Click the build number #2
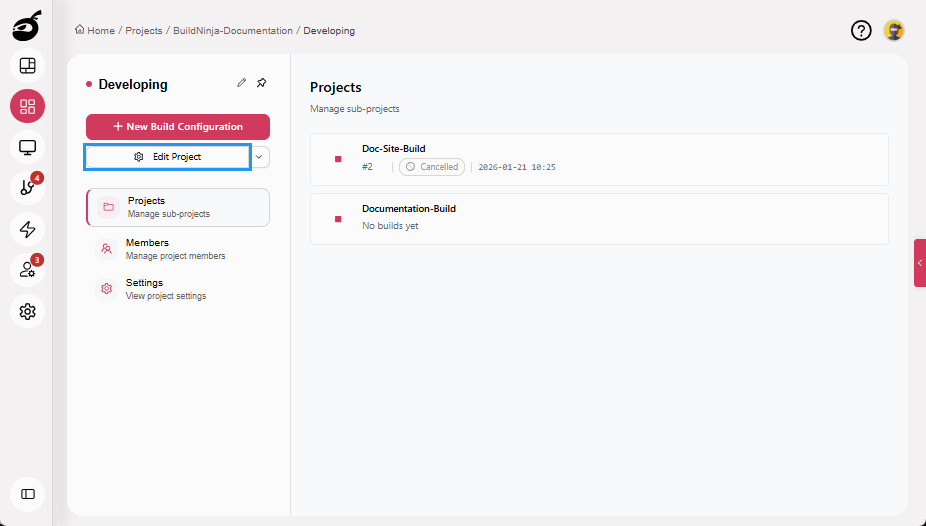Image resolution: width=926 pixels, height=526 pixels. [x=367, y=167]
